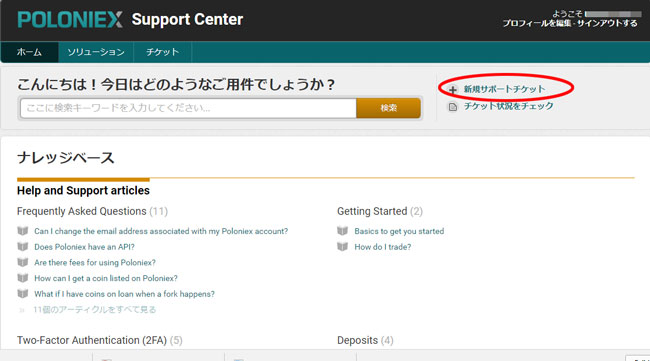Click book icon beside 'Can I change the email address'
Screen dimensions: 650x361
(23, 231)
